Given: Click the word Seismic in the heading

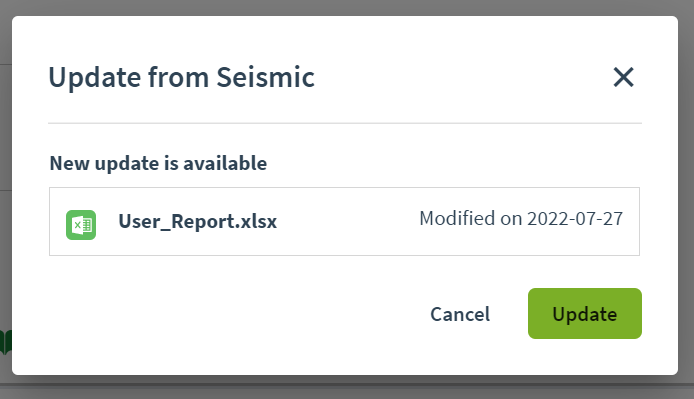Looking at the screenshot, I should pos(266,77).
